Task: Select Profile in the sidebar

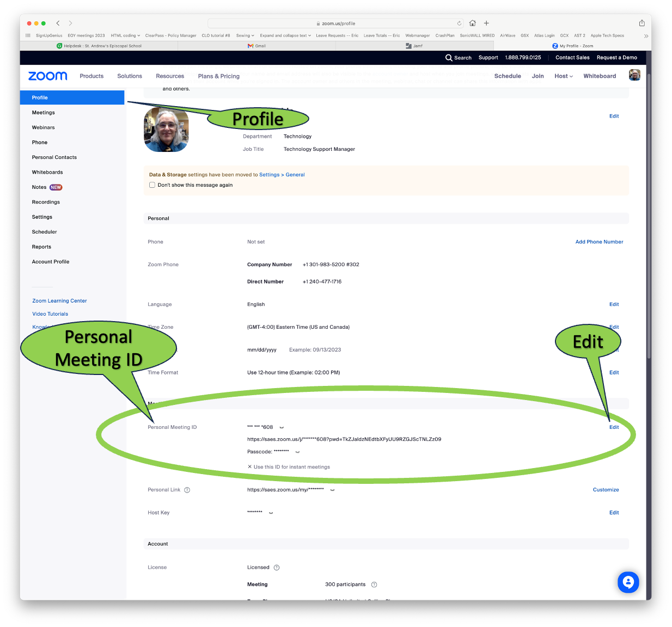Action: click(x=72, y=97)
